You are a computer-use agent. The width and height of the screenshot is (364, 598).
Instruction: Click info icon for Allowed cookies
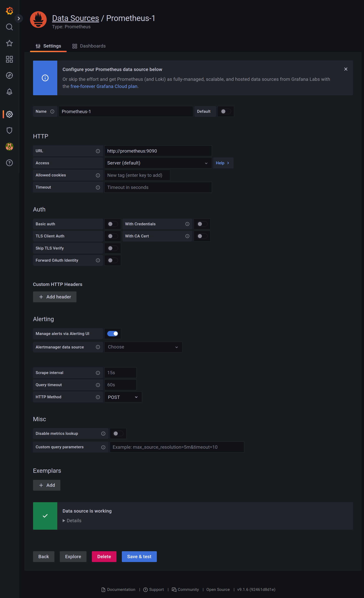[98, 175]
